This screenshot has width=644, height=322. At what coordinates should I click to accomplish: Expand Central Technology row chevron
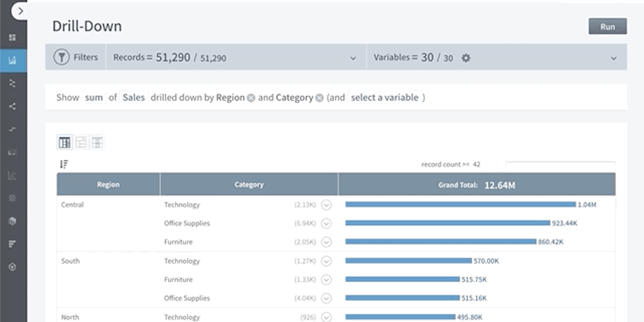pos(326,204)
